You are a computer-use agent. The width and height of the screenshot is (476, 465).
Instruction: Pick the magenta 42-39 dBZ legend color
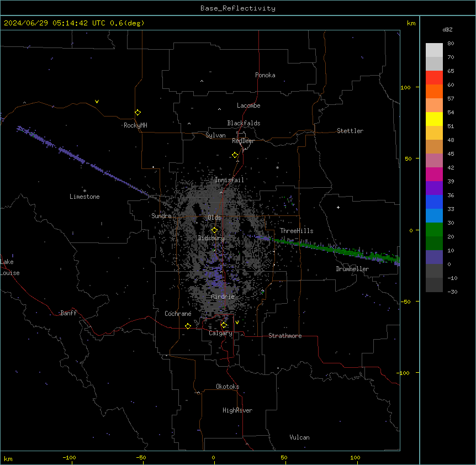434,174
